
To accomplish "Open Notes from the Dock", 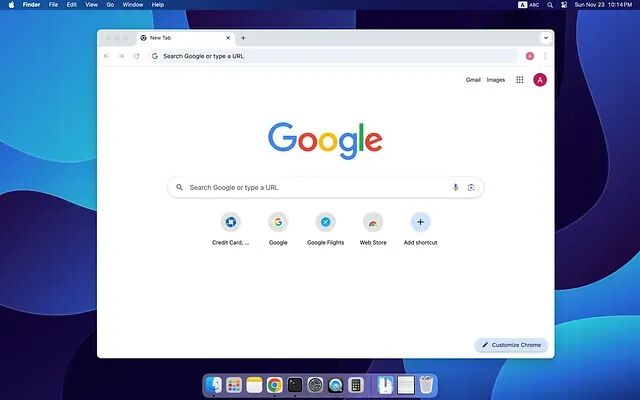I will [x=254, y=385].
